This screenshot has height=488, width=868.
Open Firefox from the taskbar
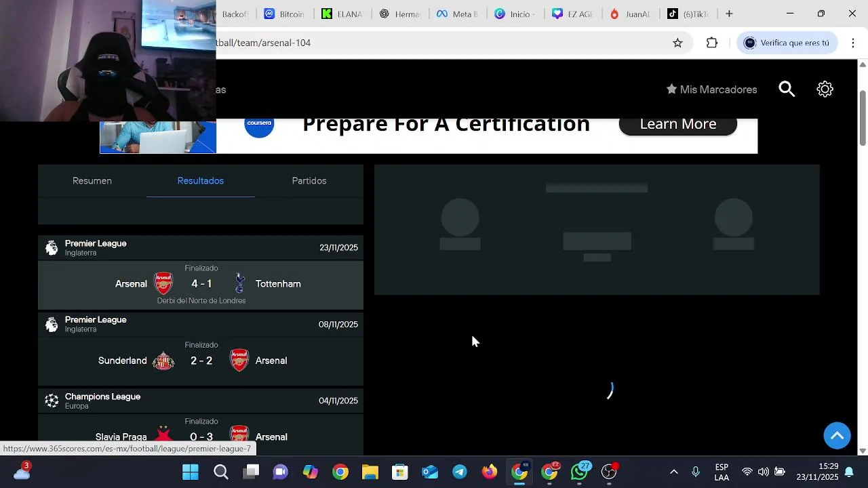[490, 472]
